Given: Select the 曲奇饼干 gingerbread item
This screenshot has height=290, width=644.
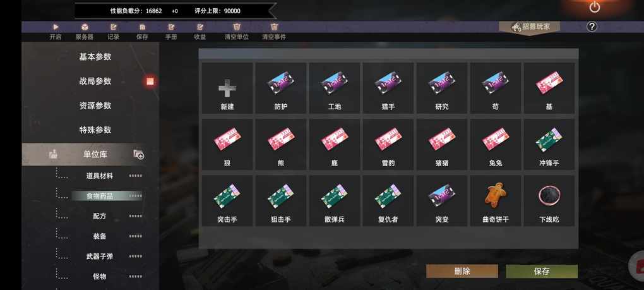Looking at the screenshot, I should click(496, 201).
